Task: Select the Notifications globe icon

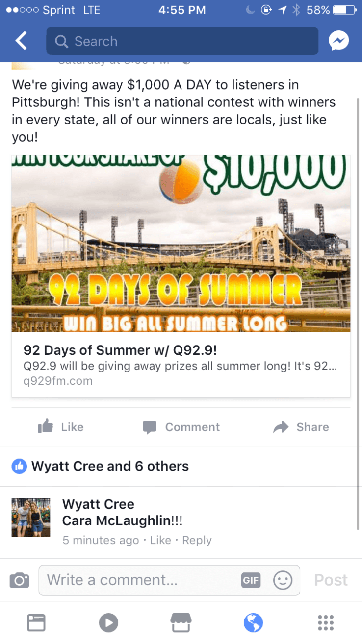Action: click(x=253, y=623)
